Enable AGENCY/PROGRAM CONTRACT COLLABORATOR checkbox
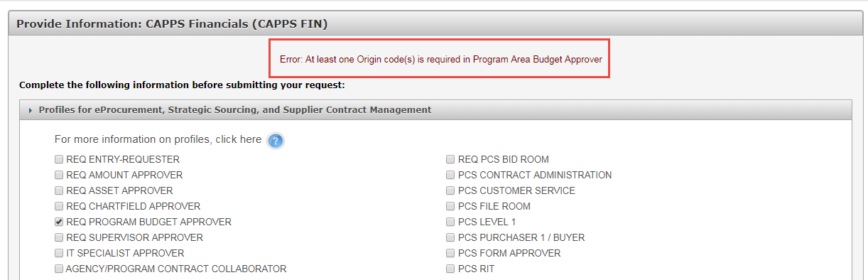Viewport: 868px width, 280px height. (59, 269)
